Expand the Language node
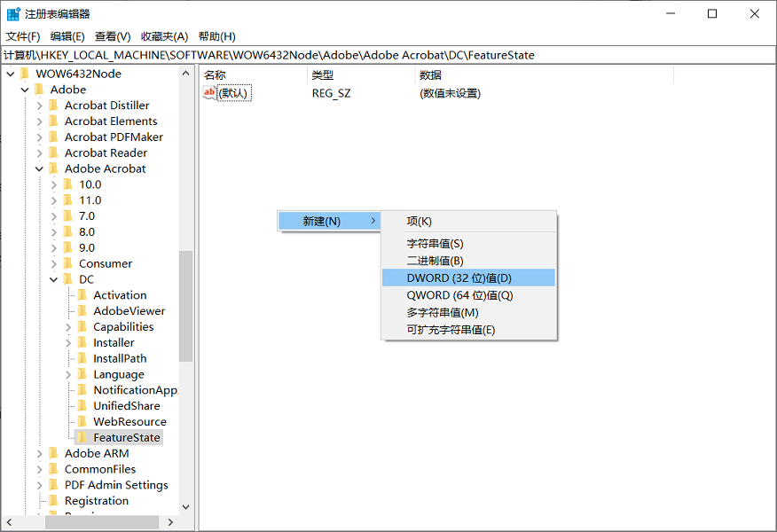777x532 pixels. (x=68, y=375)
